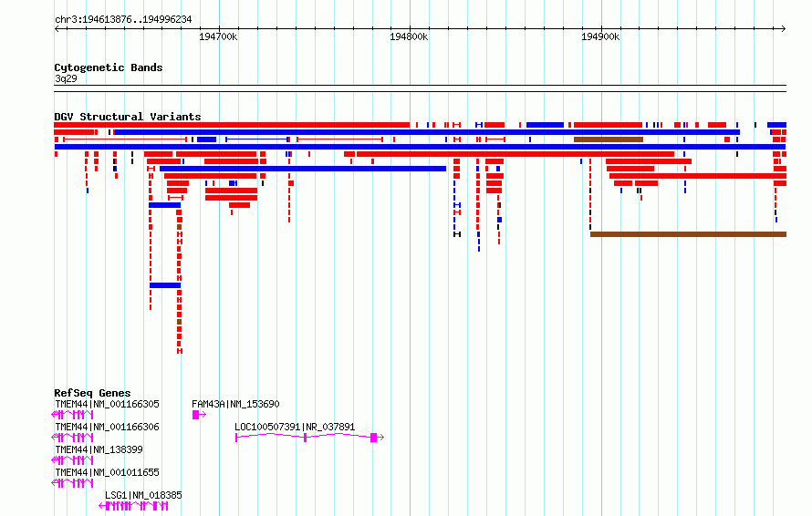Click the LSG1|NM_018385 gene label
The height and width of the screenshot is (516, 812).
[143, 495]
